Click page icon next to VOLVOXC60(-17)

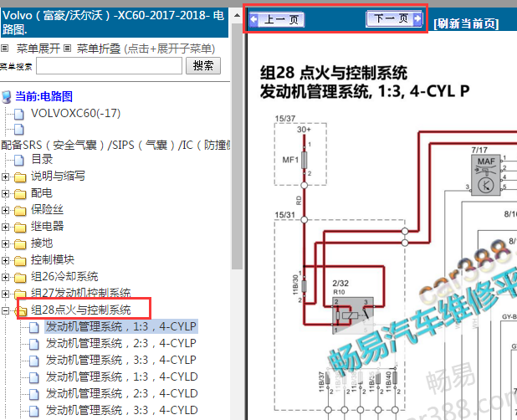19,114
